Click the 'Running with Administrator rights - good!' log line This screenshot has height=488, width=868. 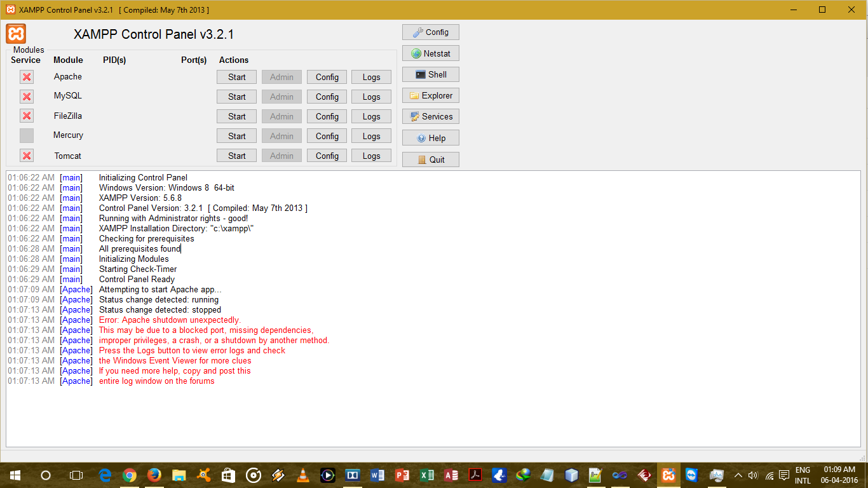(173, 219)
